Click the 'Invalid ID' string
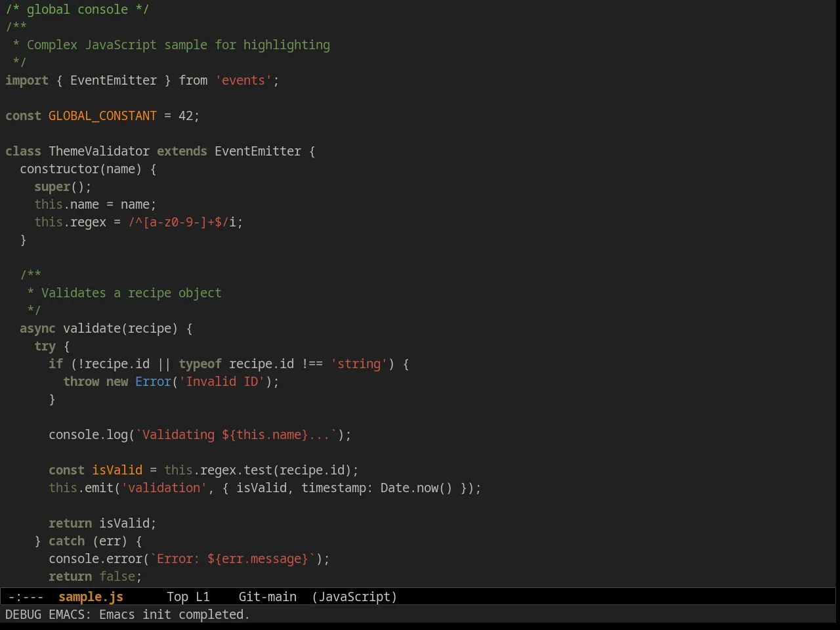Viewport: 840px width, 630px height. click(222, 381)
